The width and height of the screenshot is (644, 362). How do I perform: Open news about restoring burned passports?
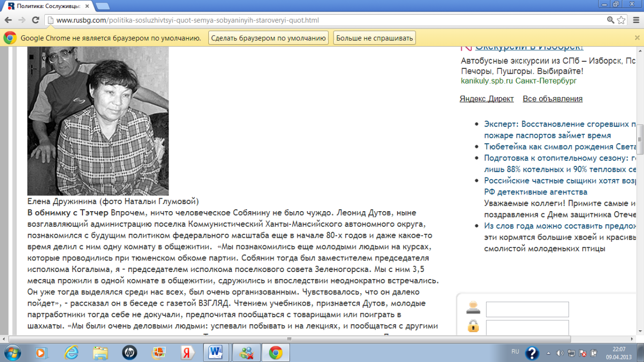pos(560,129)
